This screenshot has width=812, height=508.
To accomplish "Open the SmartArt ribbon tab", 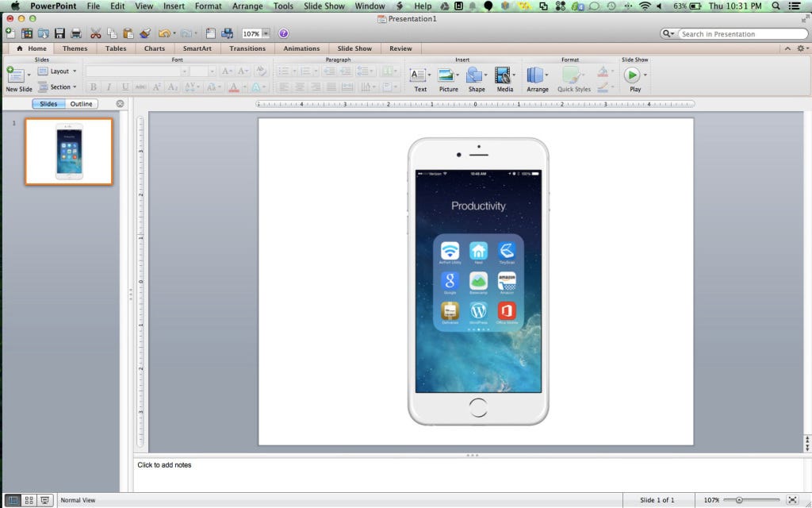I will click(197, 48).
